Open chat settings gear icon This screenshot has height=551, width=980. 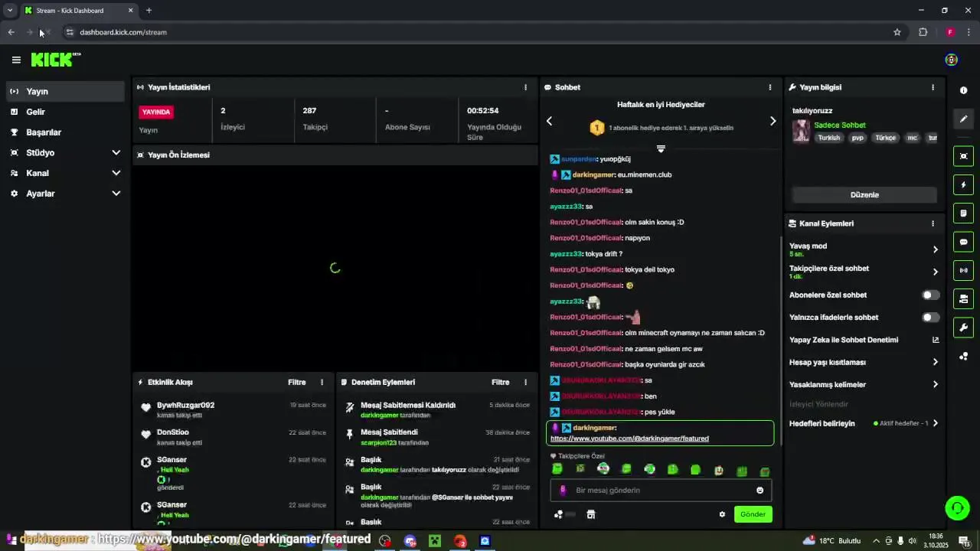tap(722, 514)
